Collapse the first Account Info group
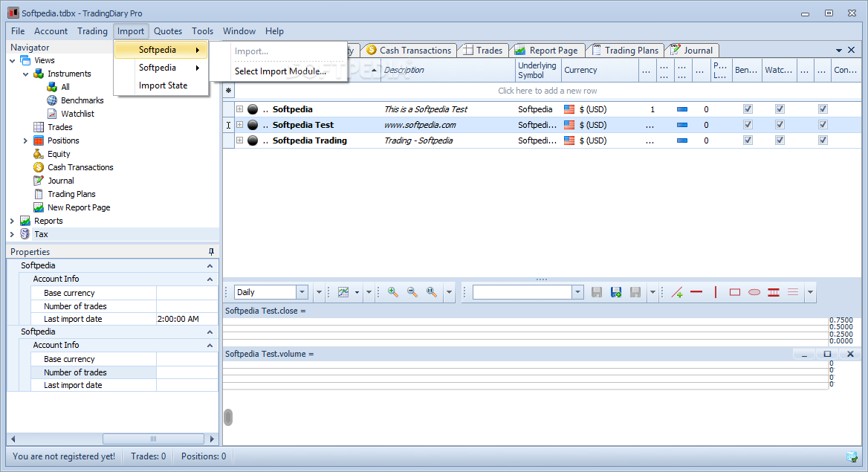Screen dimensions: 868x472 pos(210,279)
